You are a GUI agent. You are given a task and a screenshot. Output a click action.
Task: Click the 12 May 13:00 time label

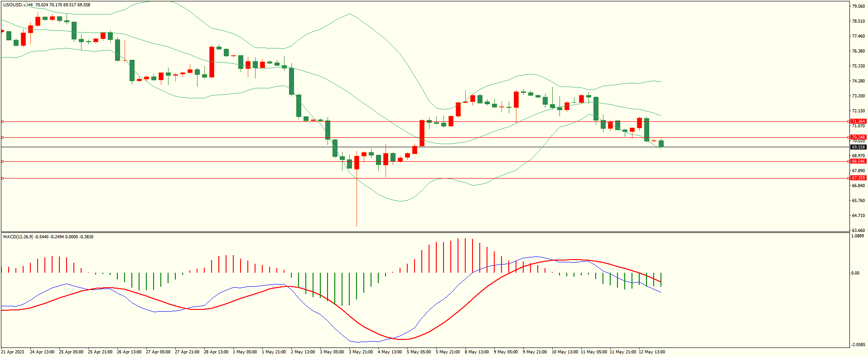(x=651, y=352)
